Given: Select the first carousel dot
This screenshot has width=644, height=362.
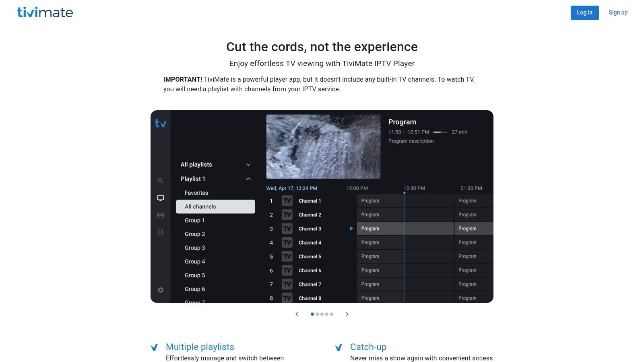Looking at the screenshot, I should click(x=312, y=314).
